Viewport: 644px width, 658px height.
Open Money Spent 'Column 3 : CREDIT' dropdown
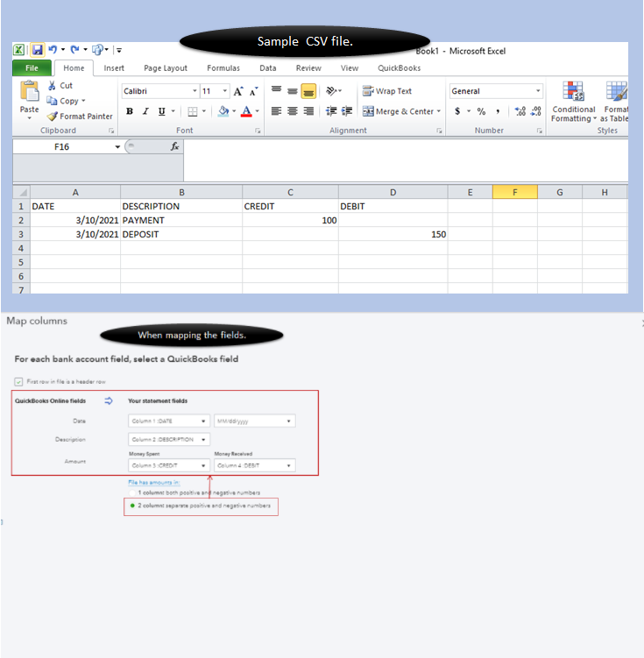[168, 465]
